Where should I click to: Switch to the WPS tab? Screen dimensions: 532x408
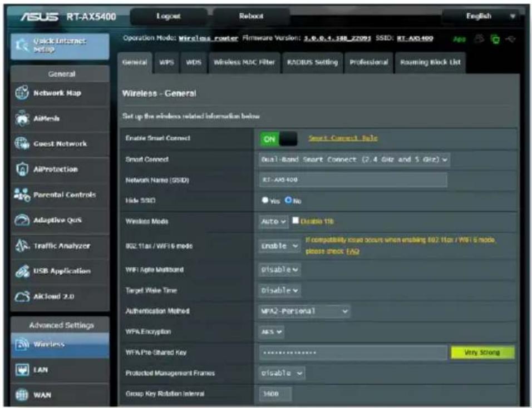[166, 62]
